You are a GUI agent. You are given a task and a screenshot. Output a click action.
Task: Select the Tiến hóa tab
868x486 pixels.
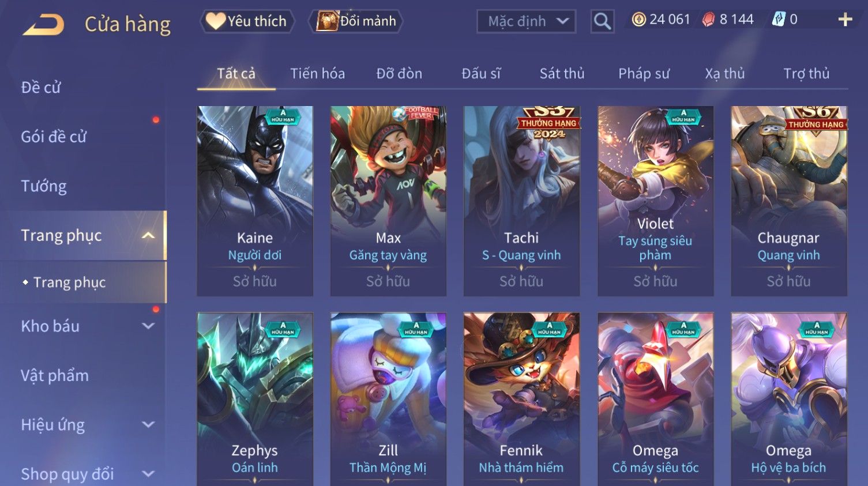tap(317, 74)
